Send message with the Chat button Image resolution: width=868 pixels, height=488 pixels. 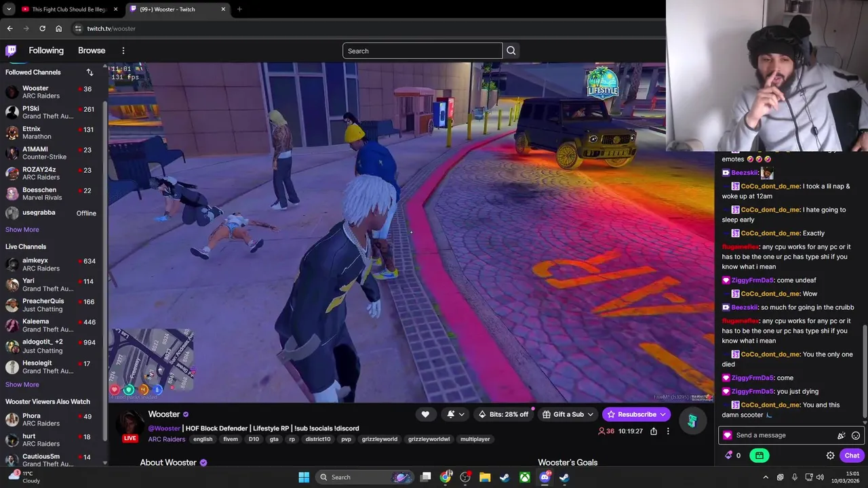coord(852,455)
